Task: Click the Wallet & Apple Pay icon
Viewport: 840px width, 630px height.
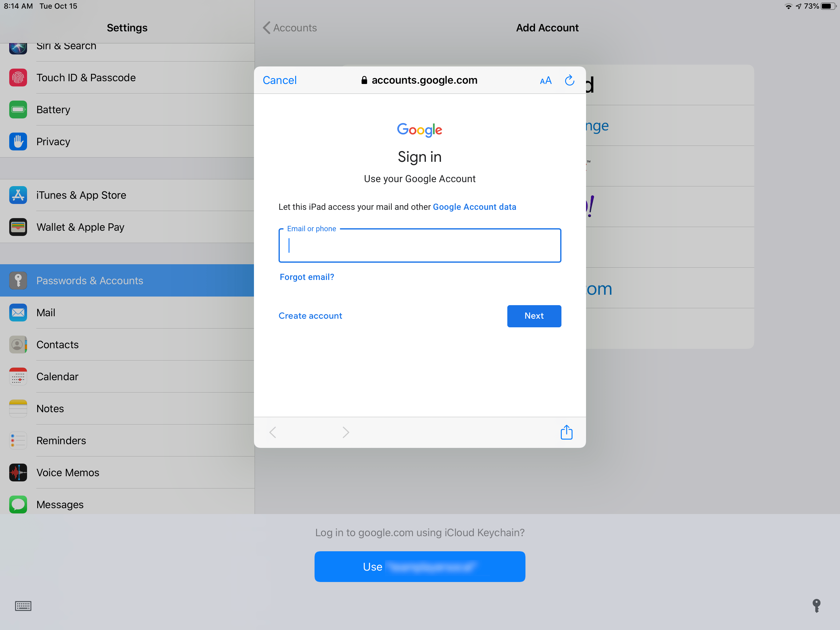Action: (17, 227)
